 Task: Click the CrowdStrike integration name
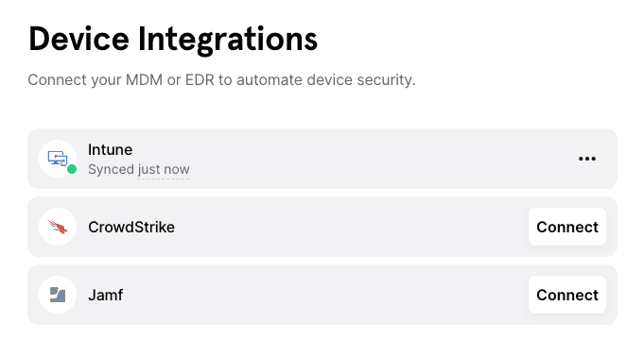pos(131,227)
